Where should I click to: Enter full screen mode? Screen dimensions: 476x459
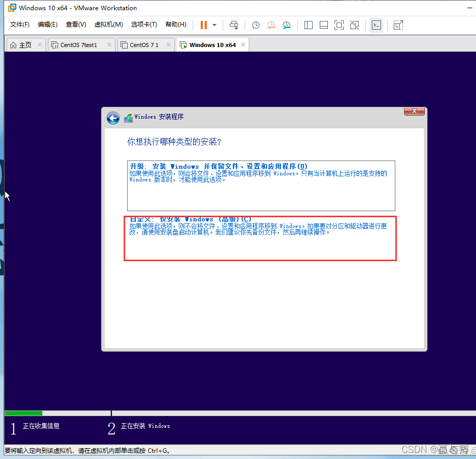click(339, 25)
